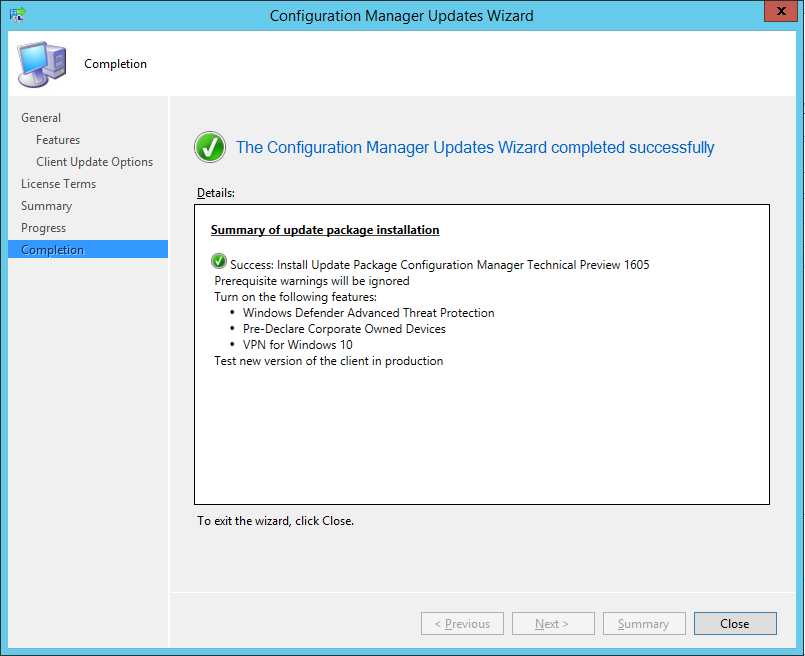
Task: Click the large green success checkmark icon
Action: click(210, 147)
